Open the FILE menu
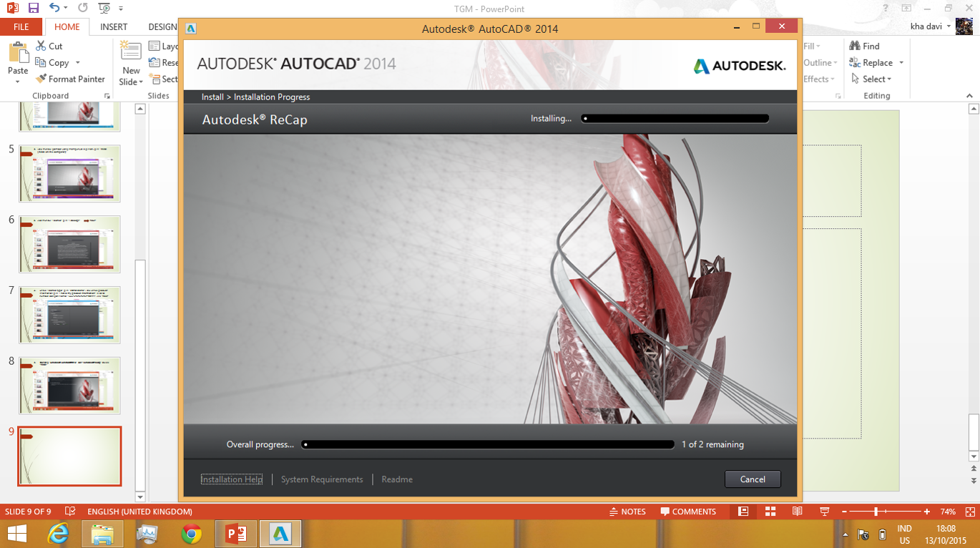This screenshot has width=980, height=548. coord(21,26)
